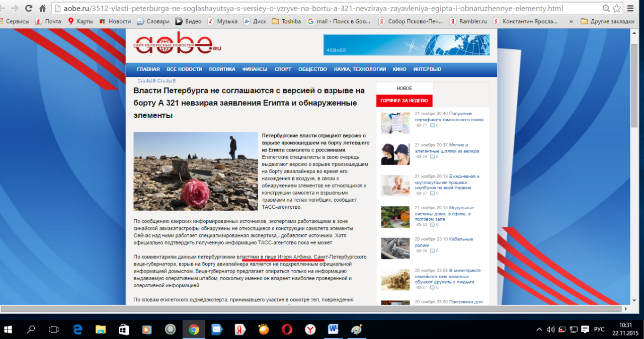This screenshot has width=644, height=339.
Task: Open the Rambler.ru bookmark
Action: click(x=468, y=21)
